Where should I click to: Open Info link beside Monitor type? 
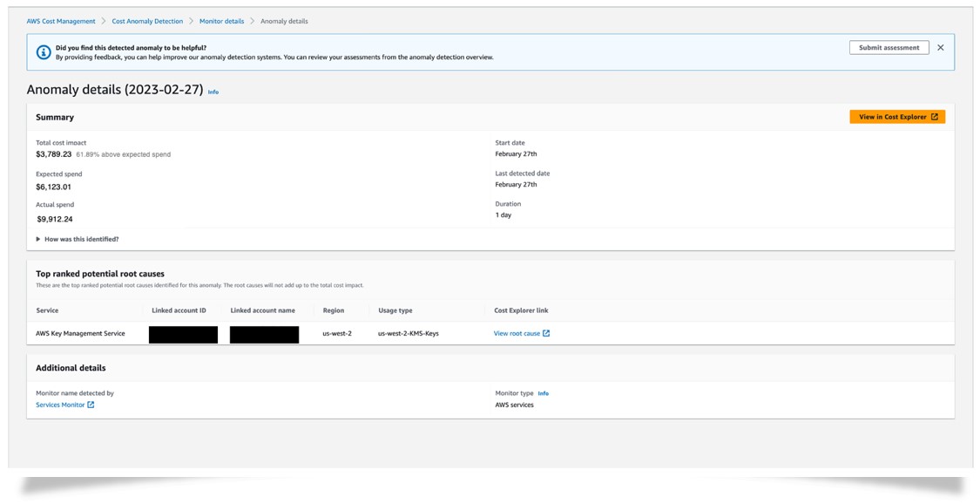coord(543,394)
